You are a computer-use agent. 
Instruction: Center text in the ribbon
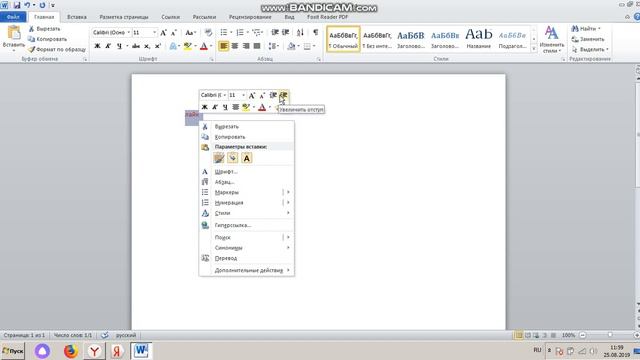click(235, 46)
